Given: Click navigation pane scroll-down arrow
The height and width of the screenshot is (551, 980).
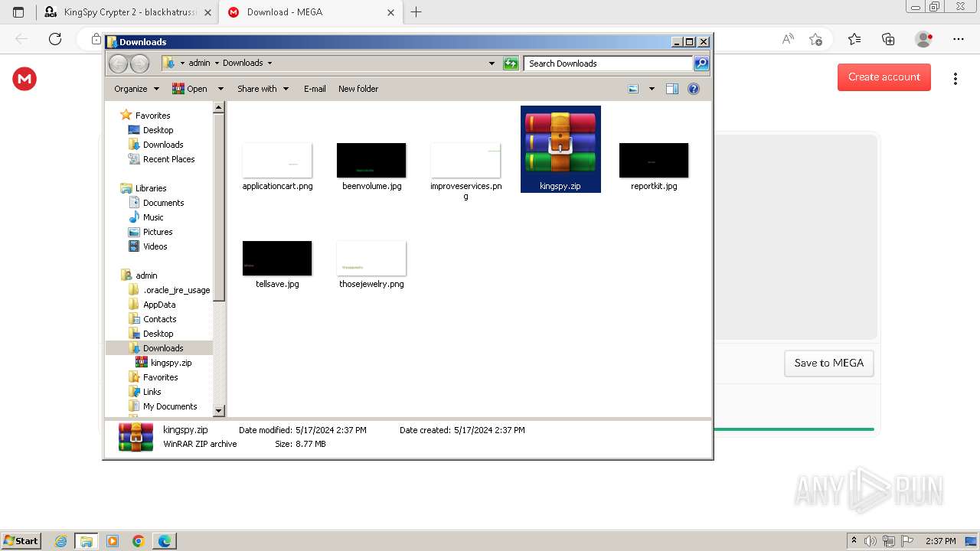Looking at the screenshot, I should click(x=218, y=411).
